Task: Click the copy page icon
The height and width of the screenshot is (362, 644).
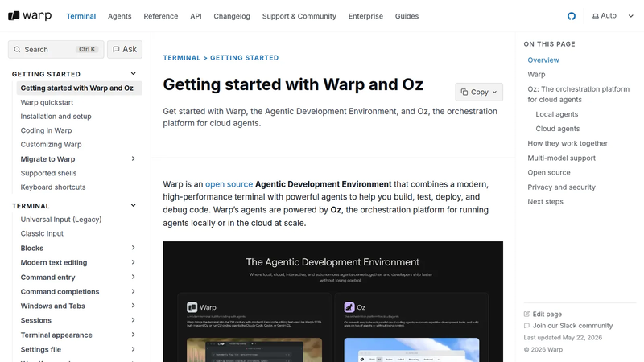Action: pos(464,92)
